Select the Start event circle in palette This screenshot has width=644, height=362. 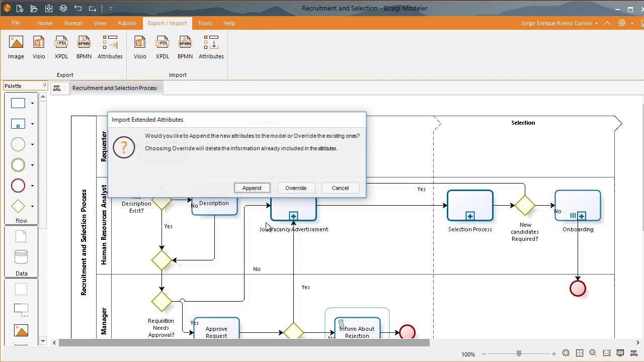click(18, 144)
